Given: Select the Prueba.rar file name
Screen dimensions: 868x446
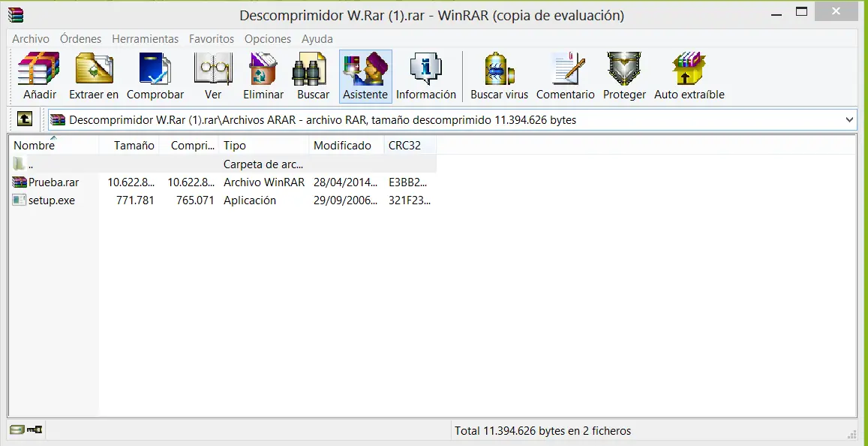Looking at the screenshot, I should (54, 182).
